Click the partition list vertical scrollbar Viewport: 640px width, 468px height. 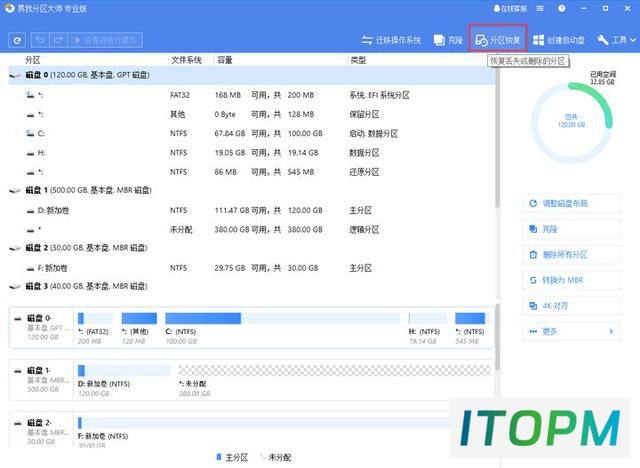click(497, 137)
